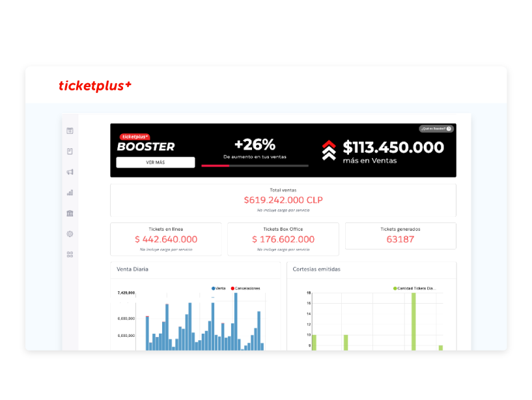Click the Tickets generados count 63187

pos(400,238)
